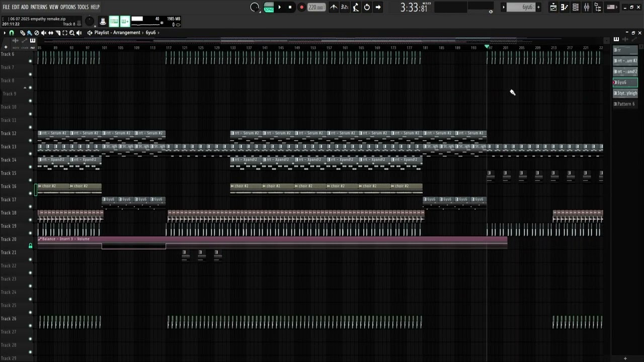
Task: Select the Slip tool
Action: (x=50, y=33)
